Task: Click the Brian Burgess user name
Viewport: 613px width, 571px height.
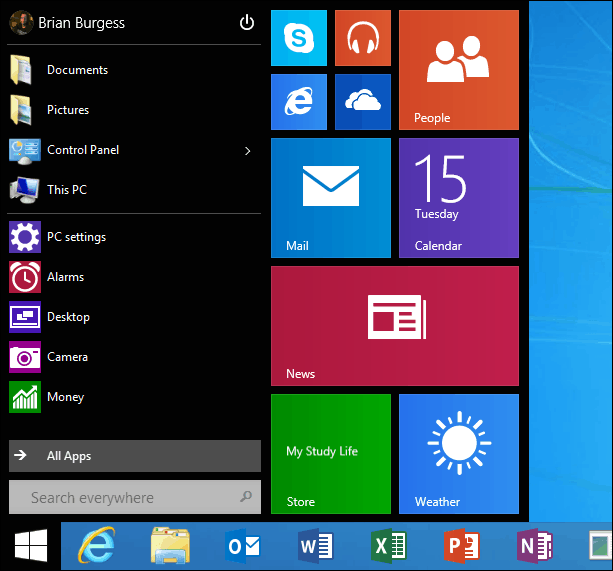Action: [x=81, y=23]
